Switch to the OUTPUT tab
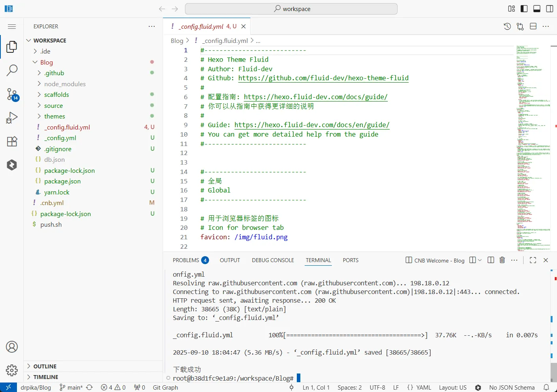Screen dimensions: 557x392 click(230, 260)
